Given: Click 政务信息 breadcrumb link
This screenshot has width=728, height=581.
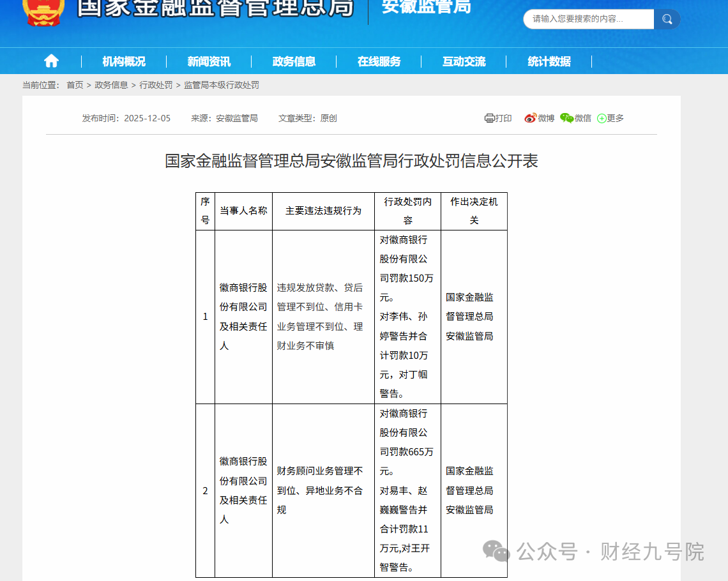Looking at the screenshot, I should 111,85.
